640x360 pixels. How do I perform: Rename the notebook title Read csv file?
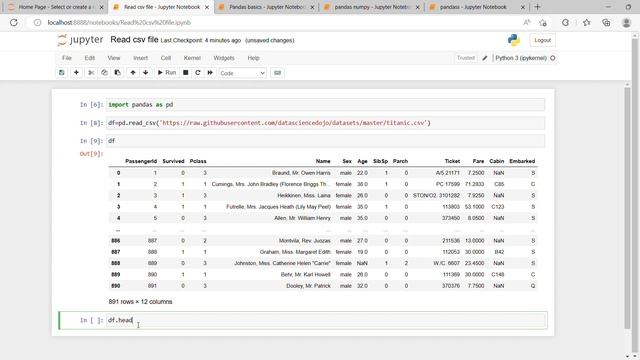[134, 40]
